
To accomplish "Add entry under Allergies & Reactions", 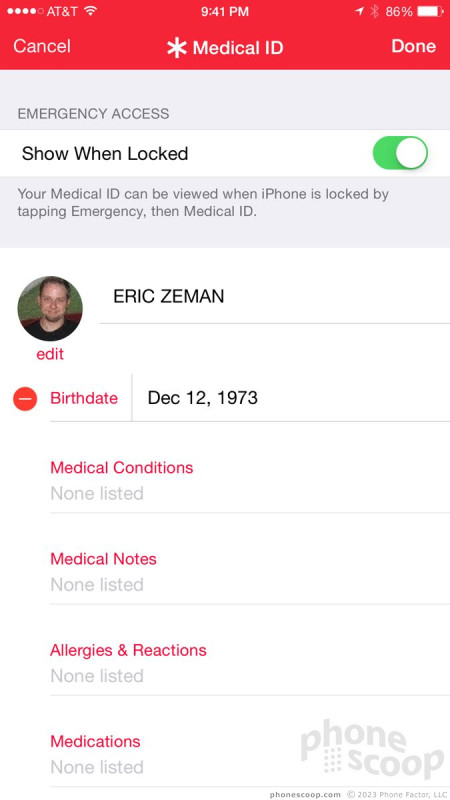I will click(250, 663).
